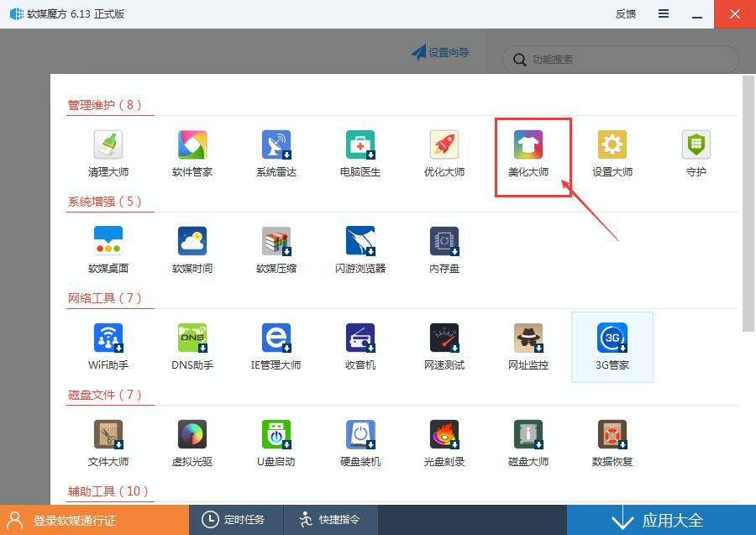Screen dimensions: 756x535
Task: Run 网速测试 speed test
Action: click(x=444, y=347)
